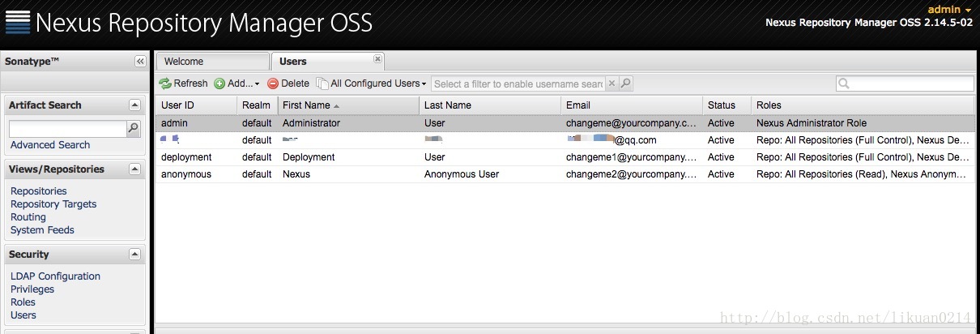Select the Users tab
Viewport: 980px width, 334px height.
pyautogui.click(x=327, y=62)
